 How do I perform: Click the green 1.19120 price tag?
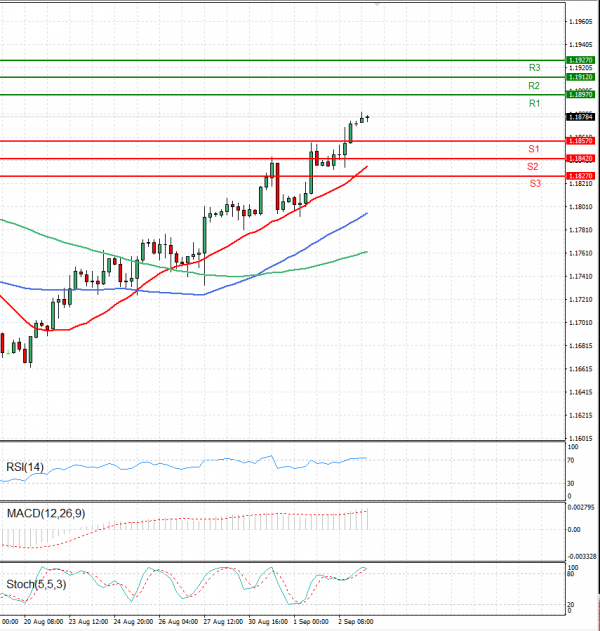(580, 77)
